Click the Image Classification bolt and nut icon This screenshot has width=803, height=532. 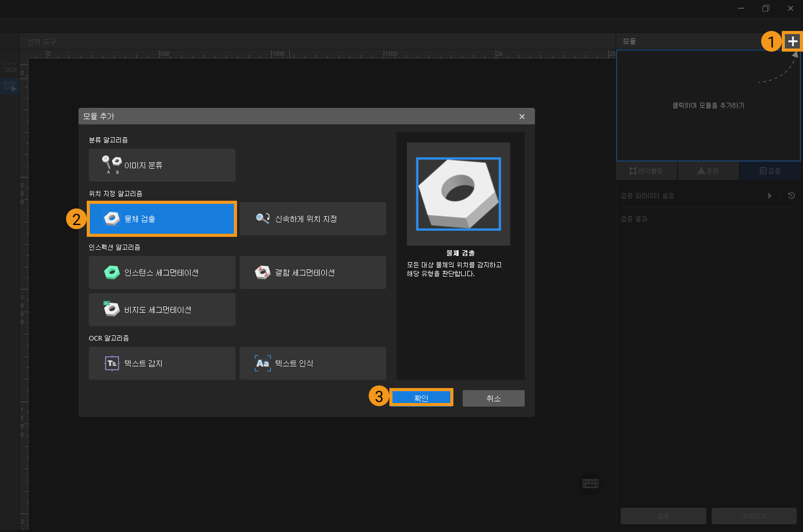pyautogui.click(x=112, y=164)
